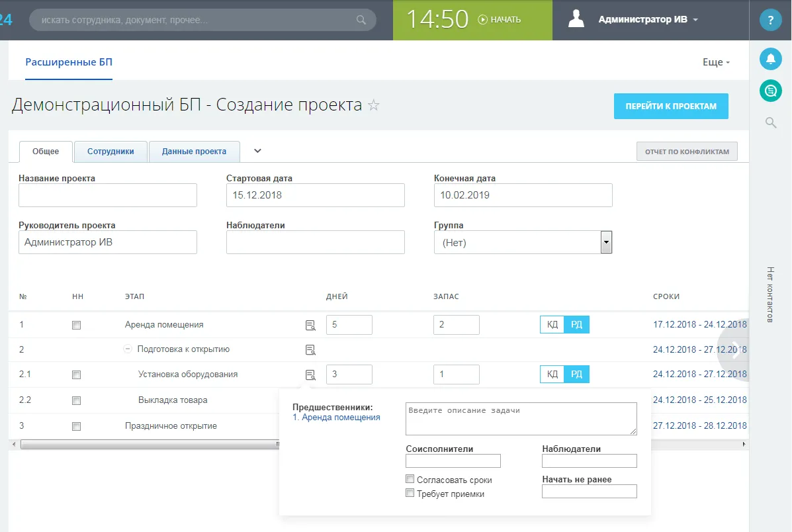Enable the Согласовать сроки checkbox
Screen dimensions: 792x532
click(x=410, y=480)
